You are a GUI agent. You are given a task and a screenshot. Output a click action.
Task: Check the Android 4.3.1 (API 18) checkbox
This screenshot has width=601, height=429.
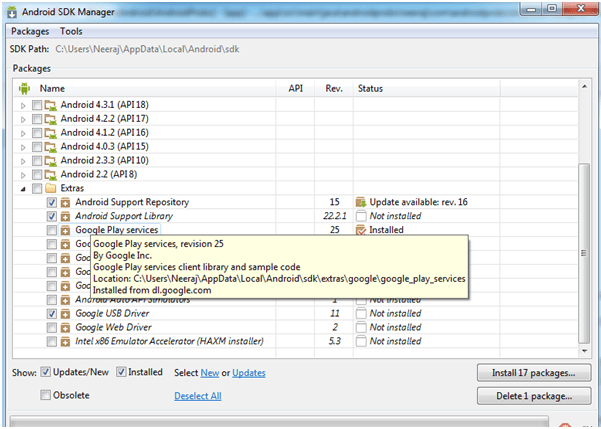37,105
